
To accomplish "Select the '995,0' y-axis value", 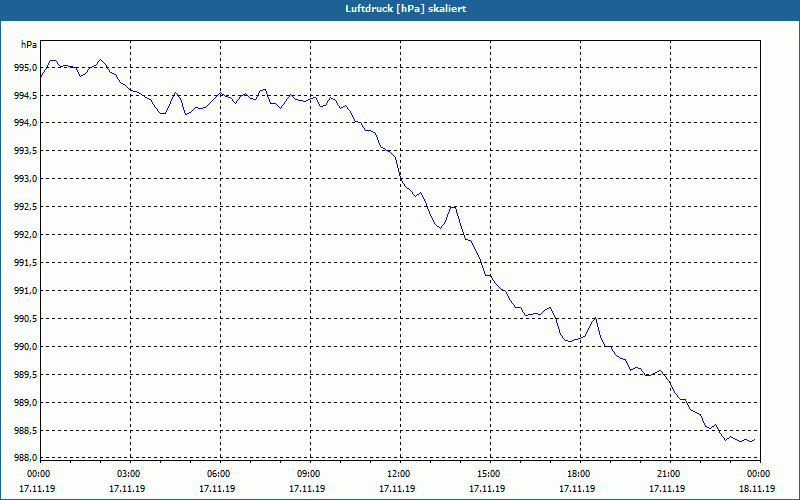I will click(x=25, y=68).
